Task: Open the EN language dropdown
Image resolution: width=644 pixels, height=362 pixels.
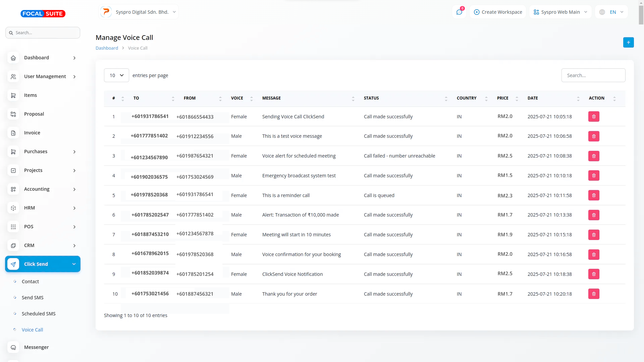Action: [x=612, y=12]
